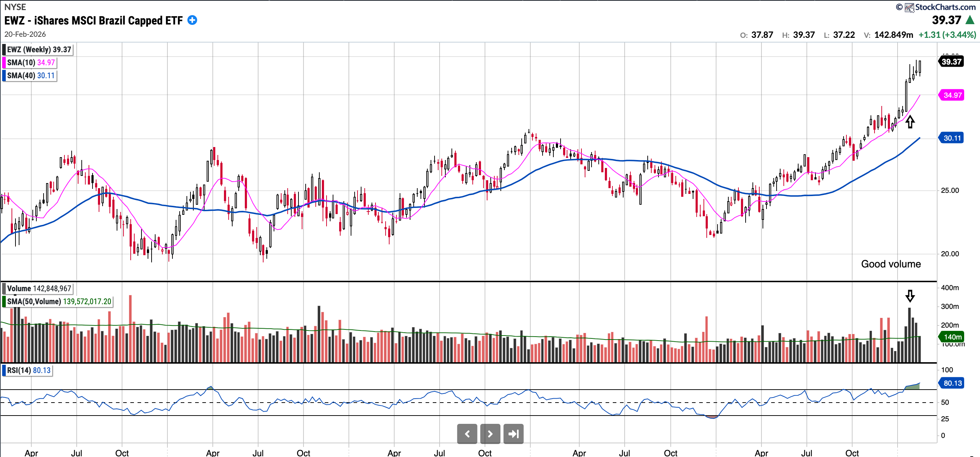Click the StockCharts.com logo
980x457 pixels.
click(940, 7)
